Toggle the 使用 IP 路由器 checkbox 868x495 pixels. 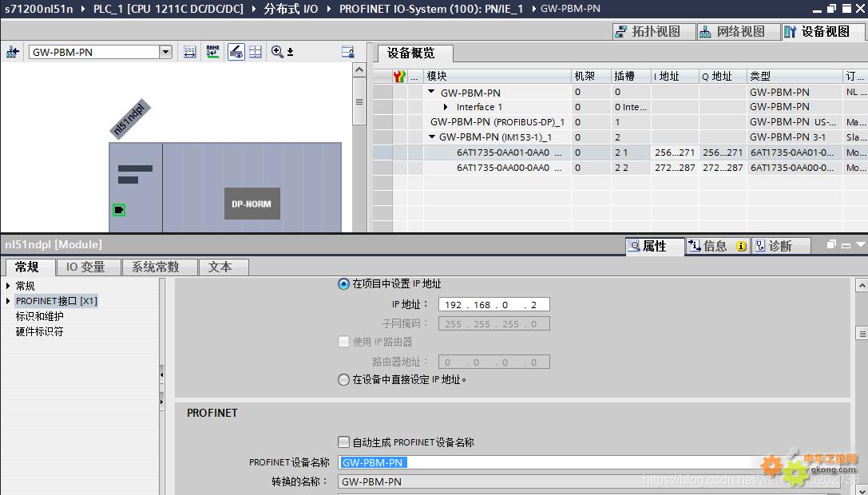344,342
